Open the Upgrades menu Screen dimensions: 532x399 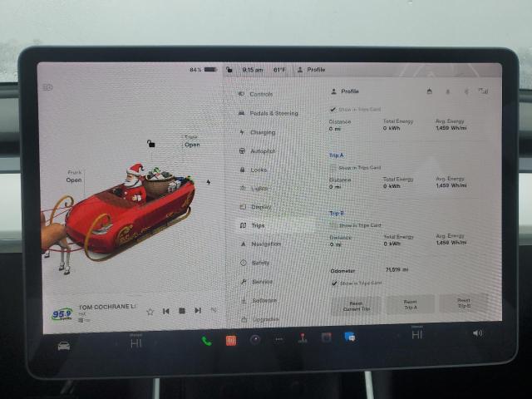pyautogui.click(x=260, y=319)
